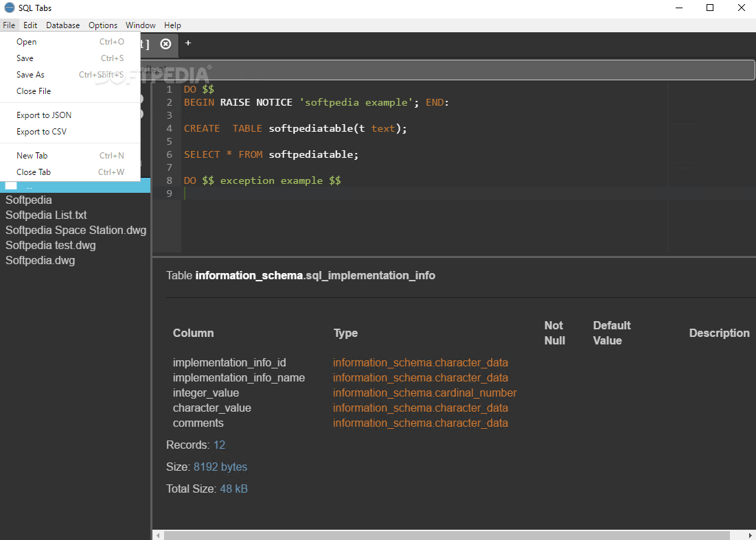Click the SELECT statement on line 6
The image size is (756, 540).
[271, 154]
